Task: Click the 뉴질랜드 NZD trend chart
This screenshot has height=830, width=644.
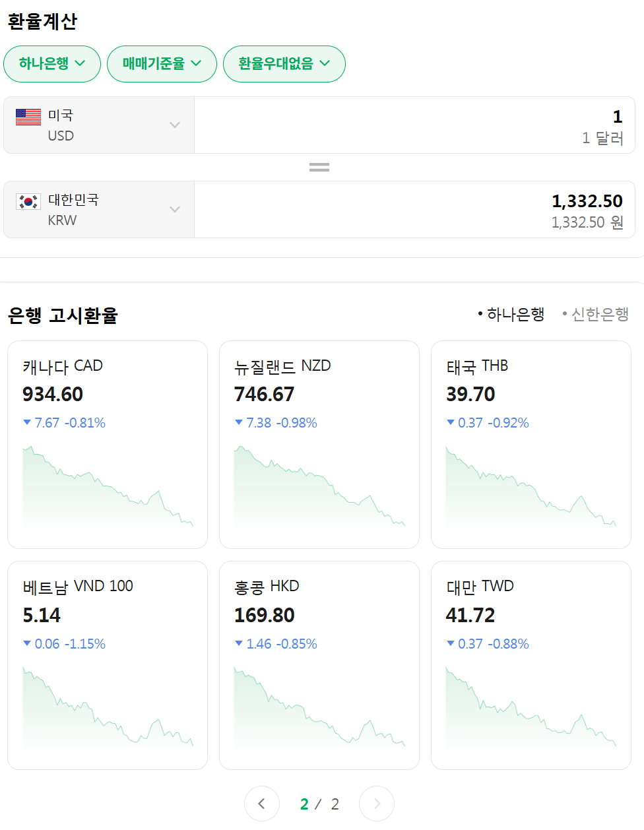Action: [319, 488]
